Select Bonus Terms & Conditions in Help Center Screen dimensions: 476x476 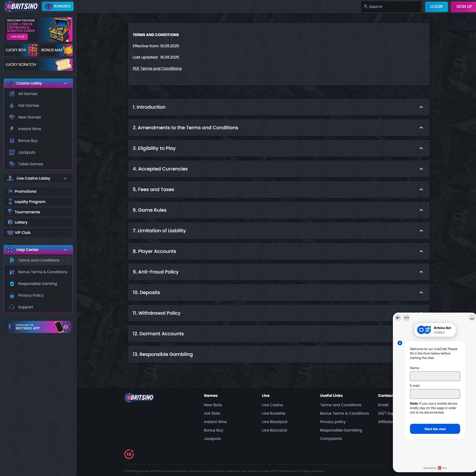[x=38, y=272]
